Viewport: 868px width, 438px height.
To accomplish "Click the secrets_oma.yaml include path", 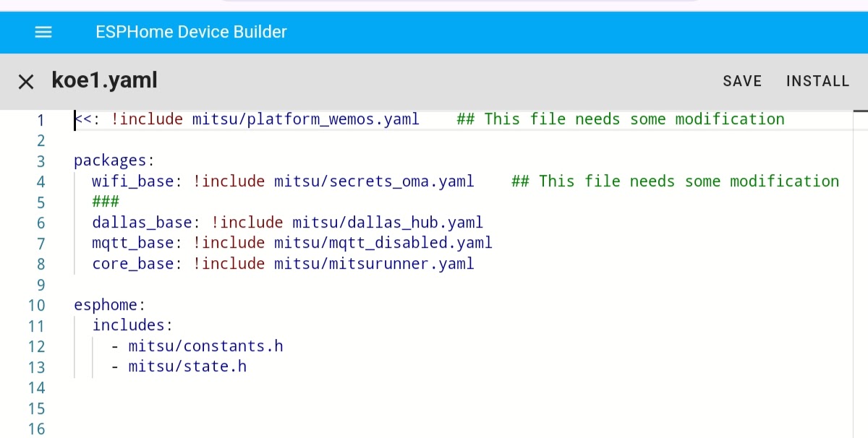I will (x=374, y=181).
